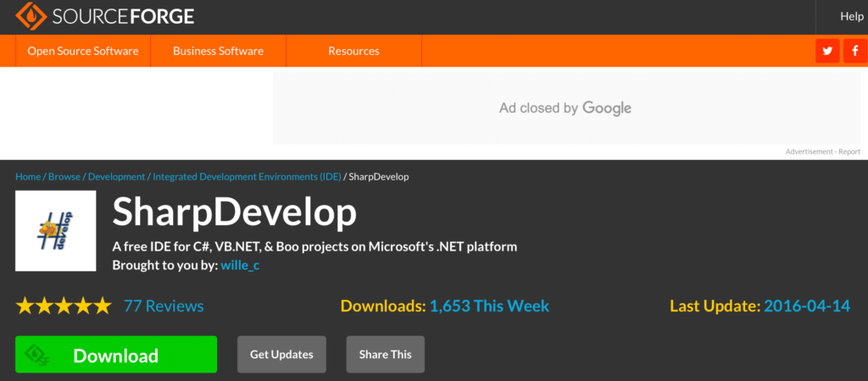Screen dimensions: 868x381
Task: Click the SharpDevelop title heading
Action: click(235, 213)
